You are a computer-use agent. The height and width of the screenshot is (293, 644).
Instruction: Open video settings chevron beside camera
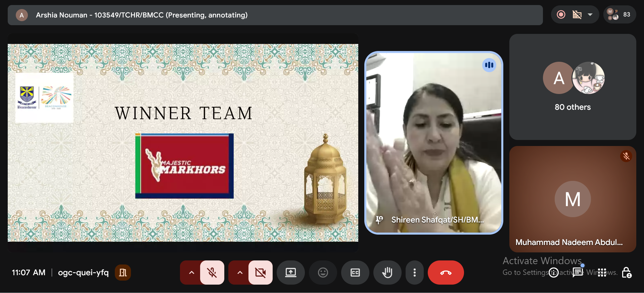pyautogui.click(x=240, y=273)
